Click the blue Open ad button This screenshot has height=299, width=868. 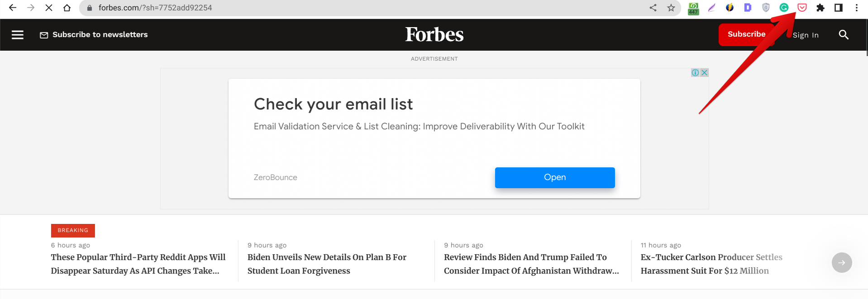[x=555, y=177]
